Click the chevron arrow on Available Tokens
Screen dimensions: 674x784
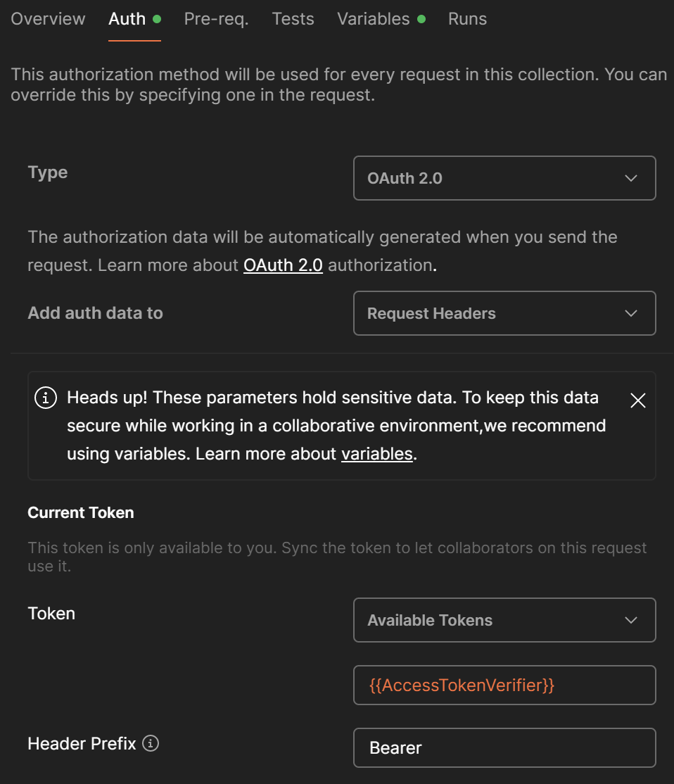[631, 620]
